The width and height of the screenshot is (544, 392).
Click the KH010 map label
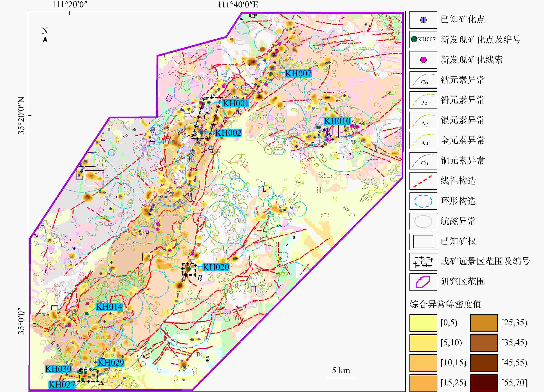(x=337, y=121)
